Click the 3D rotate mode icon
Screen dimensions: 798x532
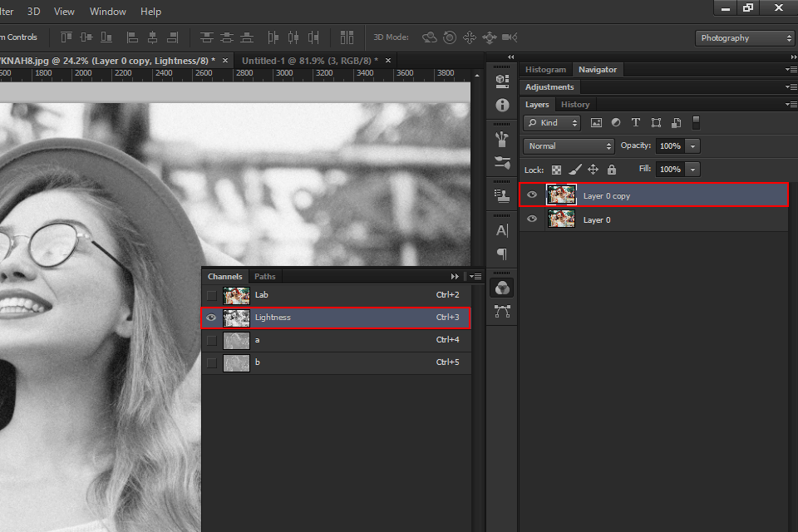click(x=430, y=37)
